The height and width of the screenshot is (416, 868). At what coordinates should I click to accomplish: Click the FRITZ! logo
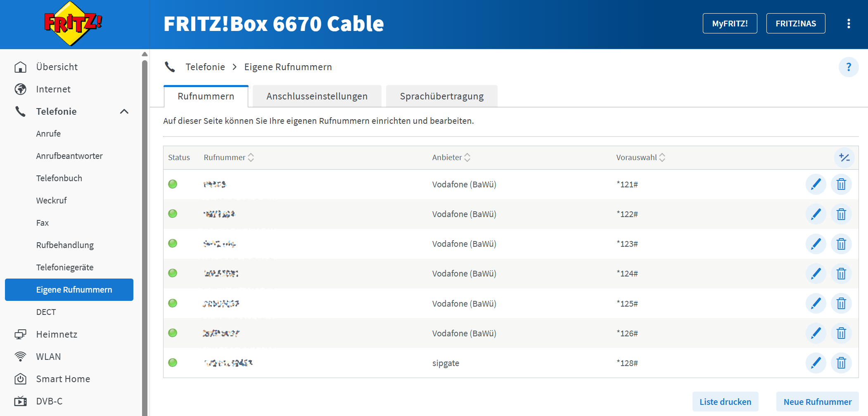point(74,24)
